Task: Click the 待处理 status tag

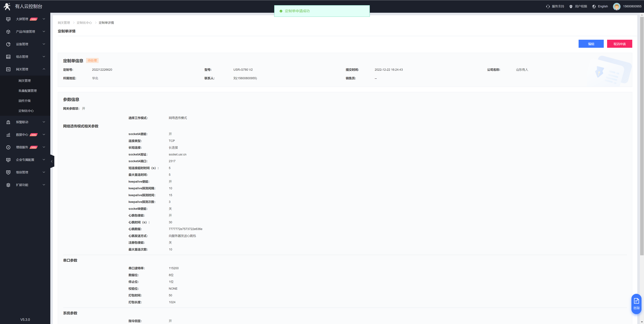Action: [92, 60]
